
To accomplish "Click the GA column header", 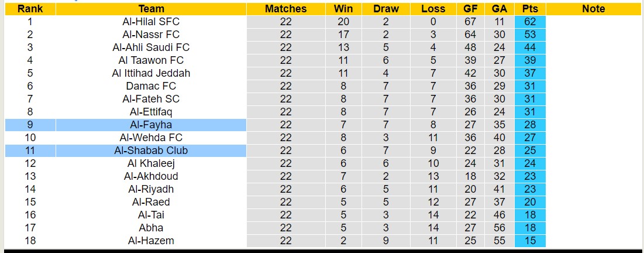I will click(x=500, y=9).
